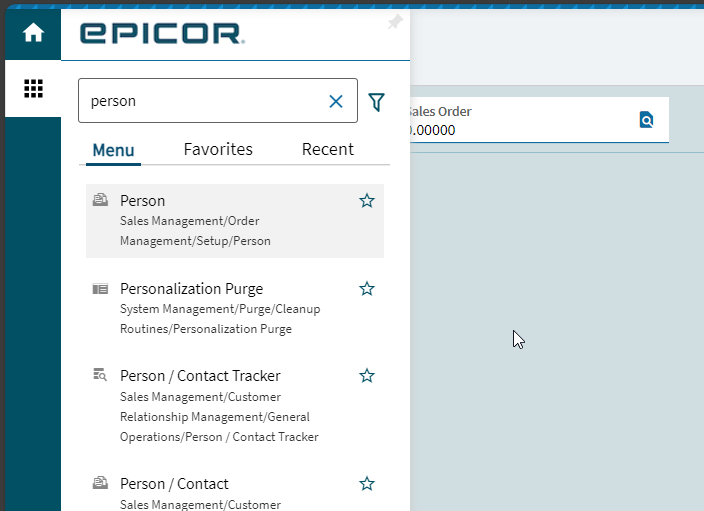Screen dimensions: 704x511
Task: Pin the Epicor menu panel
Action: coord(395,22)
